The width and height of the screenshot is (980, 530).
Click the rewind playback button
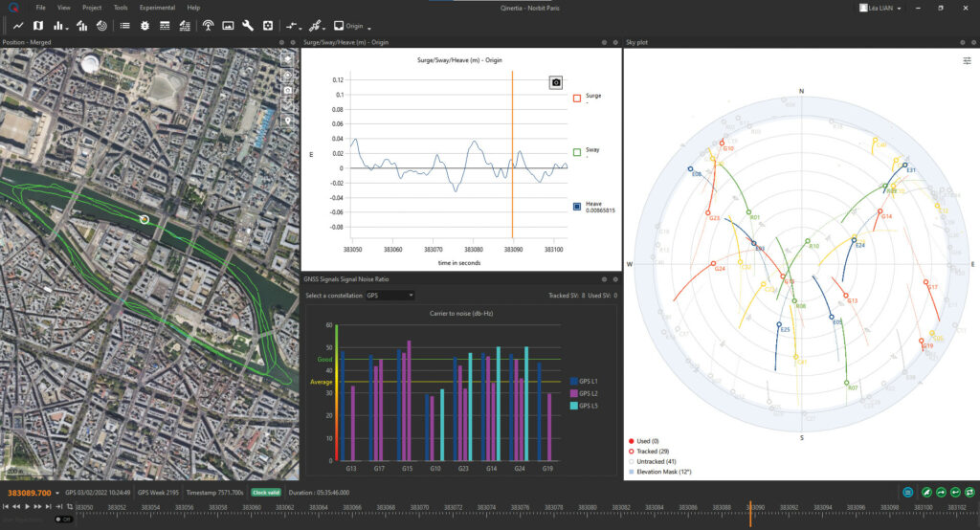[16, 507]
